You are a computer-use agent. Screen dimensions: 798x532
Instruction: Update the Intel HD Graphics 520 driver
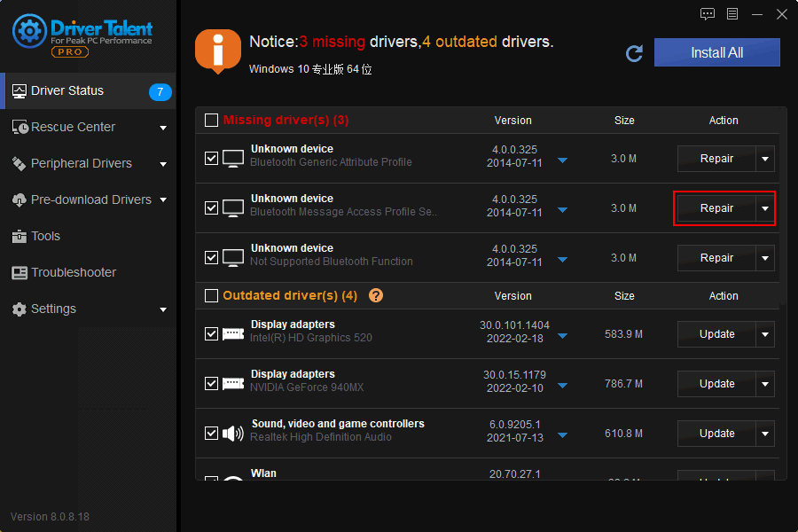(x=716, y=334)
